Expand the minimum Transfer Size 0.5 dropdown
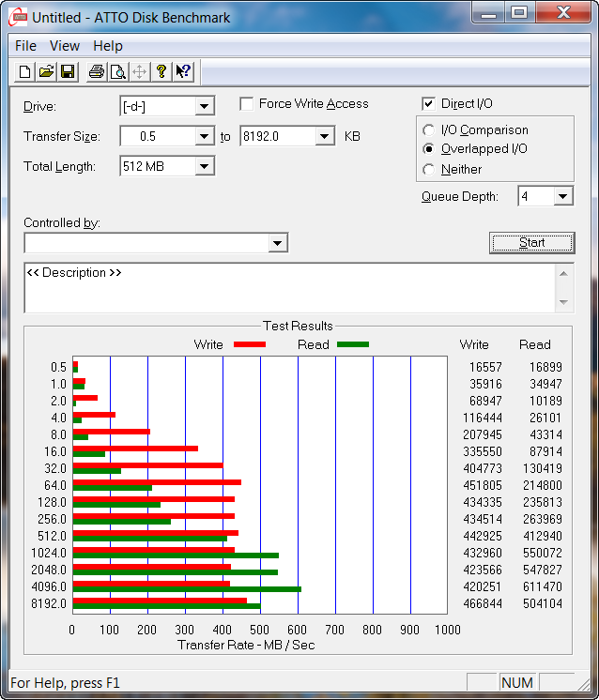Viewport: 599px width, 700px height. click(x=204, y=136)
